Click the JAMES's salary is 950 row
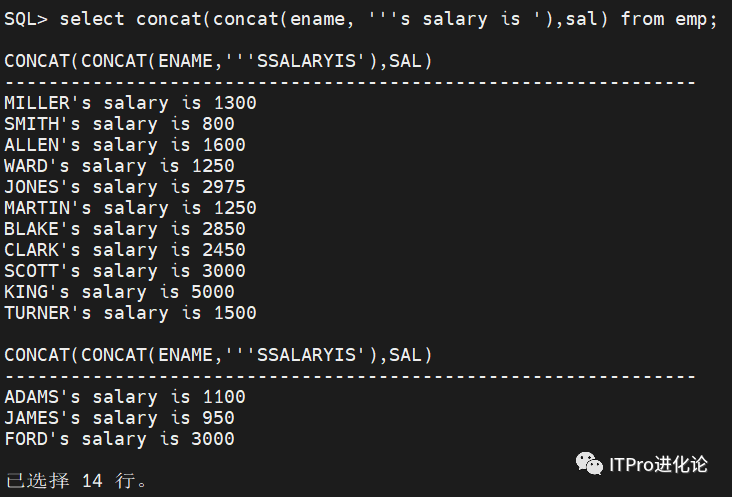Viewport: 732px width, 497px height. tap(119, 418)
